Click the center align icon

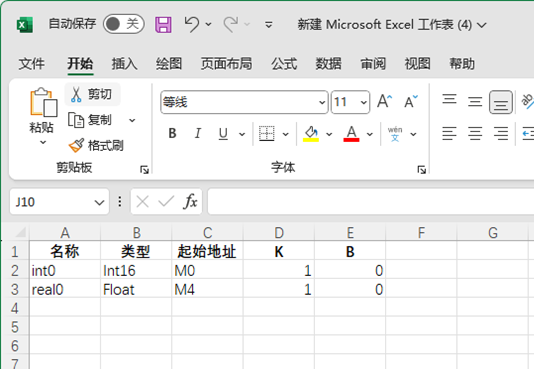(475, 133)
